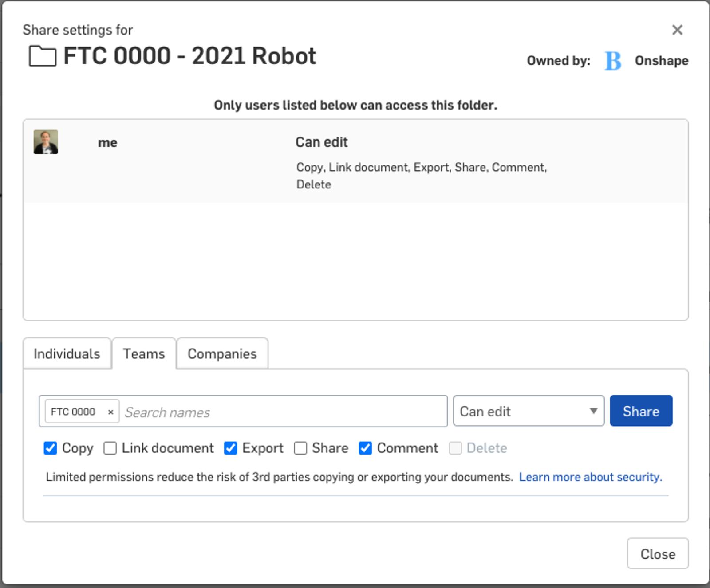Click the Onshape owner logo icon
Viewport: 710px width, 588px height.
coord(613,61)
